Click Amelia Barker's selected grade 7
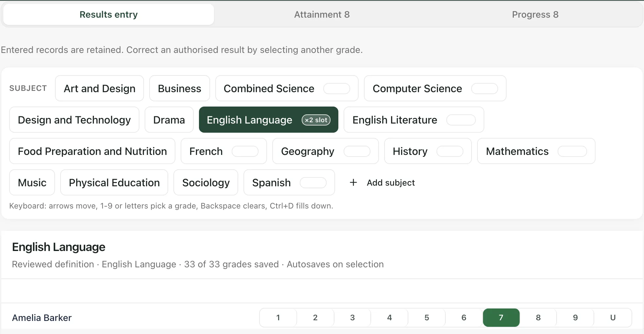 pos(501,317)
